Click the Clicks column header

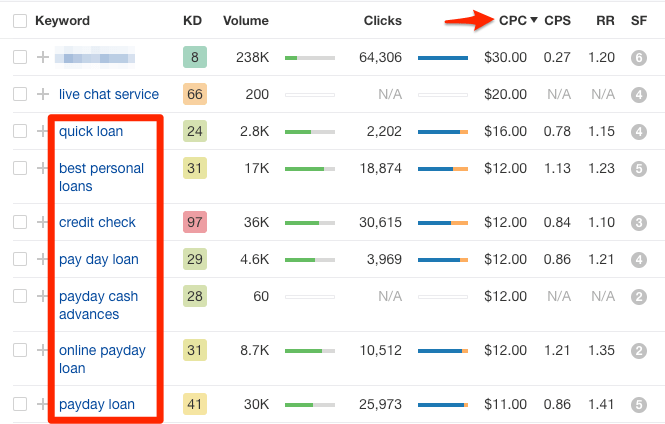383,21
